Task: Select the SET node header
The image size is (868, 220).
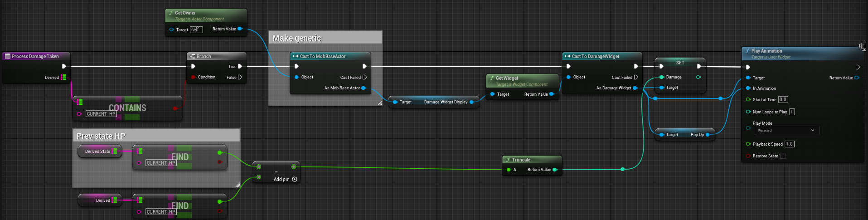Action: coord(680,63)
